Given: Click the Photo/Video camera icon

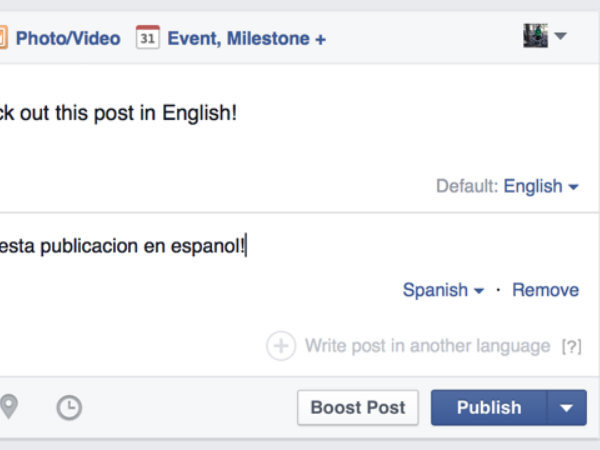Looking at the screenshot, I should coord(3,38).
